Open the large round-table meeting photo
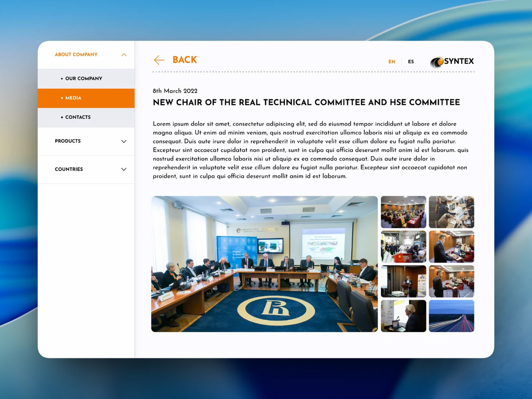This screenshot has height=399, width=532. click(265, 264)
